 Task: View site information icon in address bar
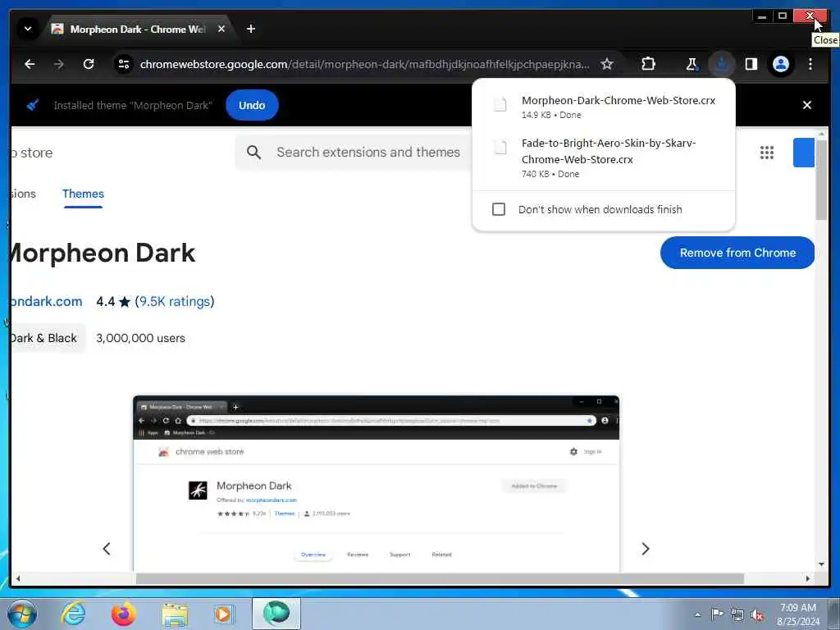click(x=124, y=64)
